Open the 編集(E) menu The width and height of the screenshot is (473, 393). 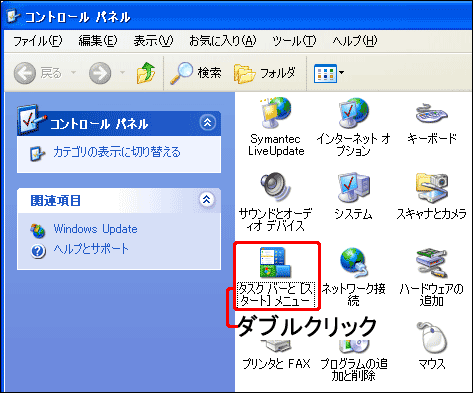click(x=98, y=41)
